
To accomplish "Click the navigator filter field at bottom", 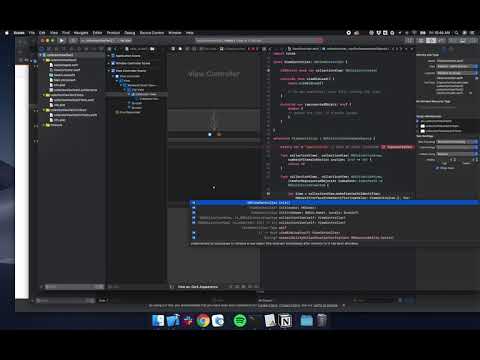I will point(74,287).
